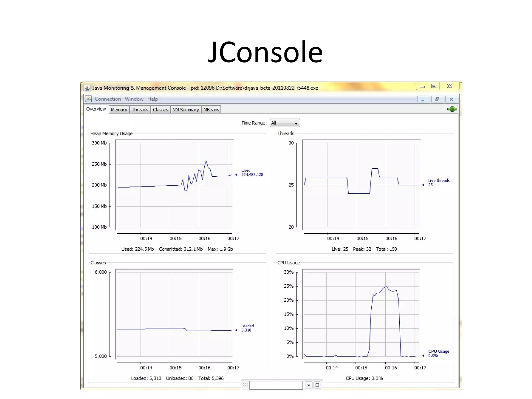Open the Connection menu
Viewport: 532px width, 399px height.
point(108,99)
